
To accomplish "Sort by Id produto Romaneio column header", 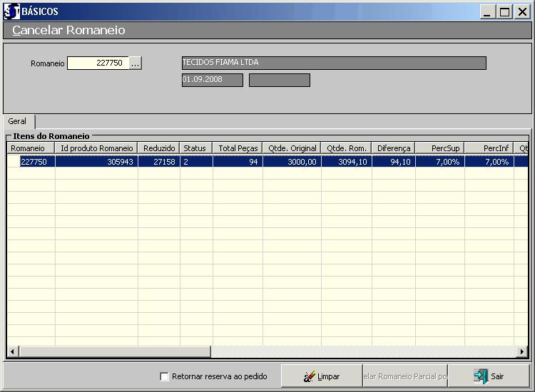I will (x=96, y=148).
